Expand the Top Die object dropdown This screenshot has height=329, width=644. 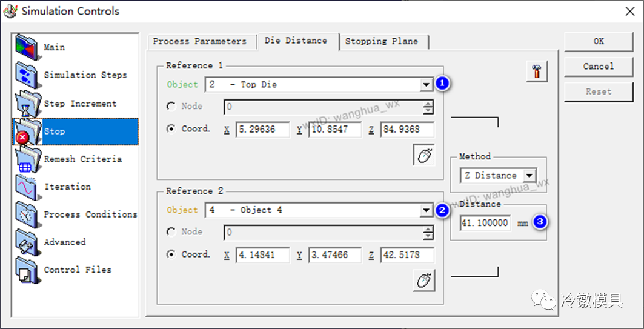pos(427,85)
